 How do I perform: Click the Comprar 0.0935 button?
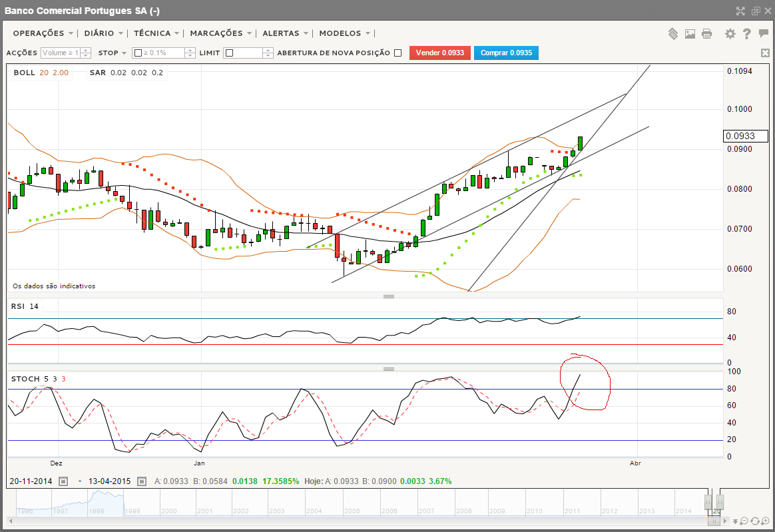[506, 53]
